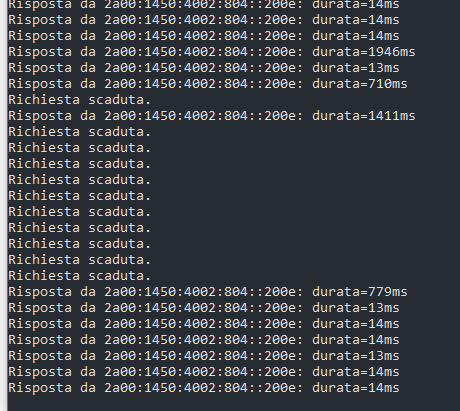Select the reply line with durata=779ms
This screenshot has height=411, width=460.
coord(208,292)
